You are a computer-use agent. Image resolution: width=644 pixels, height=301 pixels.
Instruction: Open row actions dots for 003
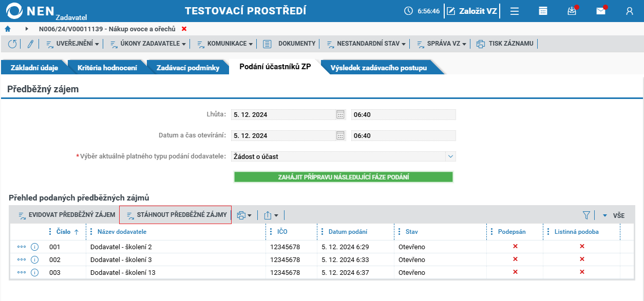pos(22,272)
